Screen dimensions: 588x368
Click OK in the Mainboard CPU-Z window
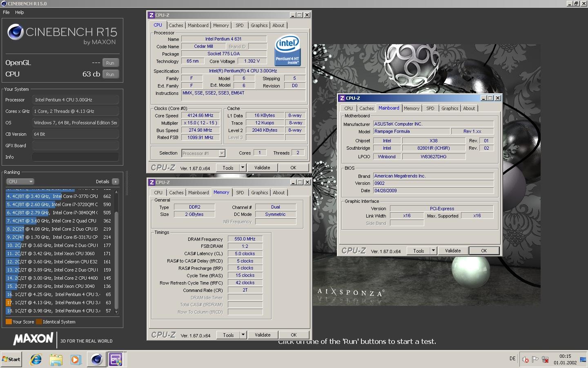point(484,251)
